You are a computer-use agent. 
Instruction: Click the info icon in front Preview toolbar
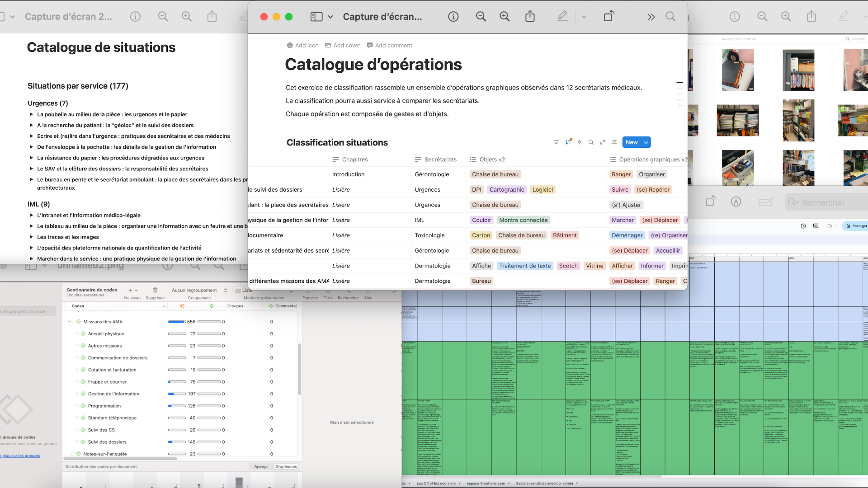tap(453, 17)
